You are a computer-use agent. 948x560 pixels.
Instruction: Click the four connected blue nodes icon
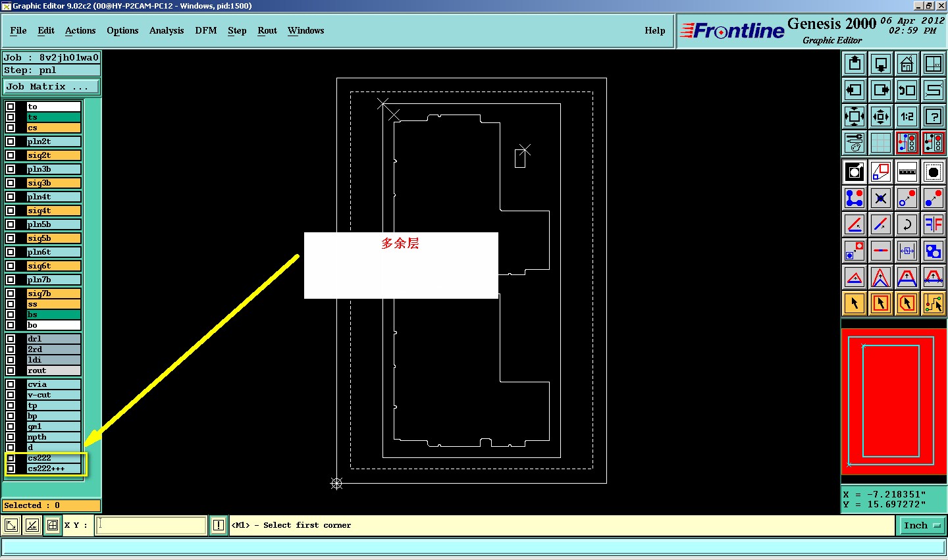[855, 198]
